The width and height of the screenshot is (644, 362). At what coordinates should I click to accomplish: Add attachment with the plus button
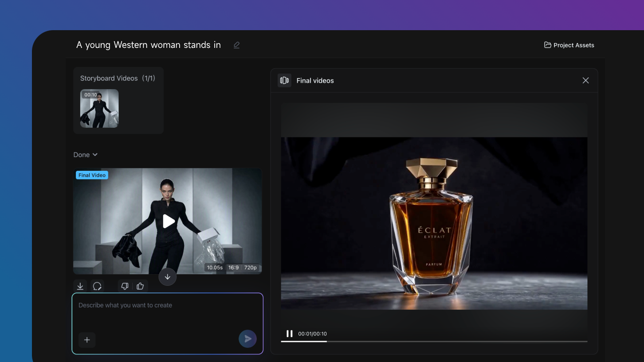coord(87,340)
